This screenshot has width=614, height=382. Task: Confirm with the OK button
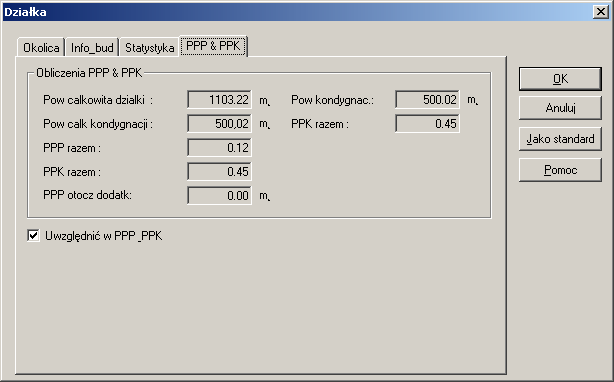[560, 79]
